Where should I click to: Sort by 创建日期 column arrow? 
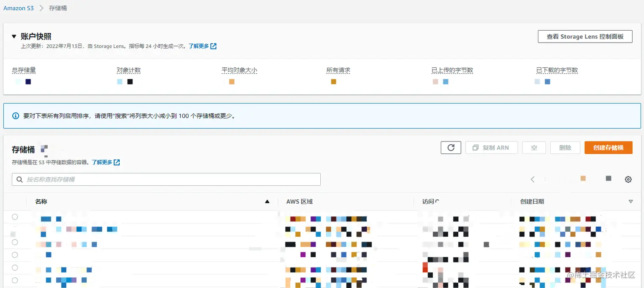click(631, 202)
